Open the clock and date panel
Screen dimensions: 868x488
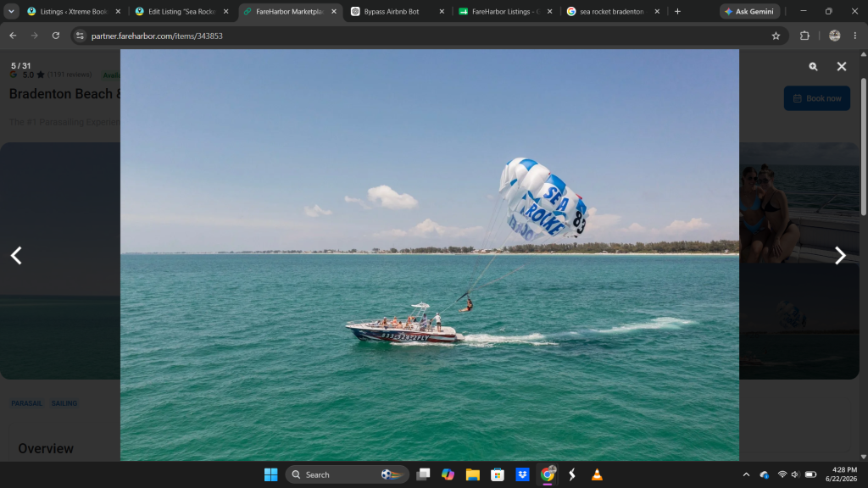(841, 474)
